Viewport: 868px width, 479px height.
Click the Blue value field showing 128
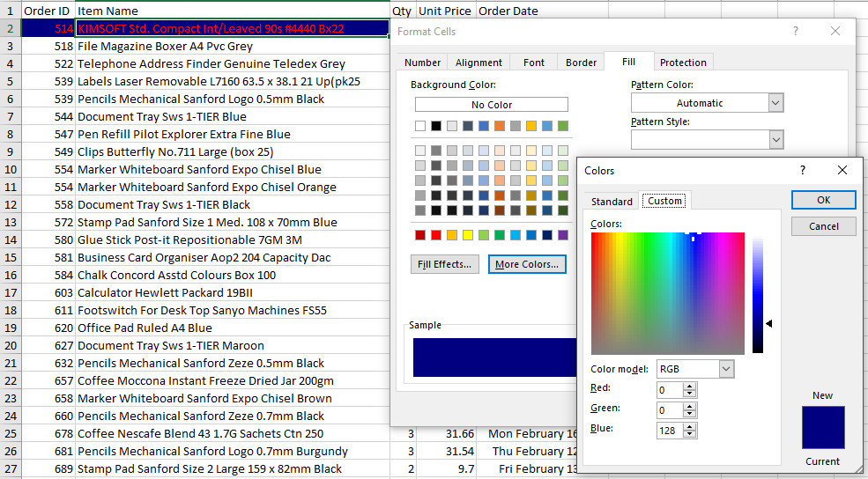point(670,431)
